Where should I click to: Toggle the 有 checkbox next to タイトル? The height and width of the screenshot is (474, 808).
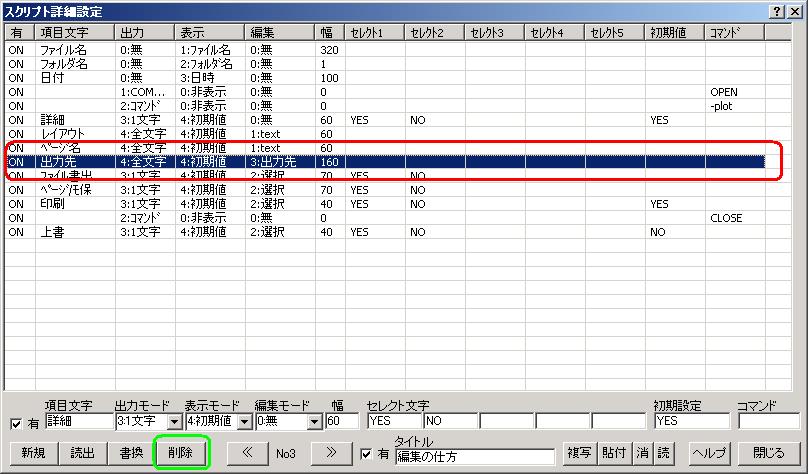367,453
